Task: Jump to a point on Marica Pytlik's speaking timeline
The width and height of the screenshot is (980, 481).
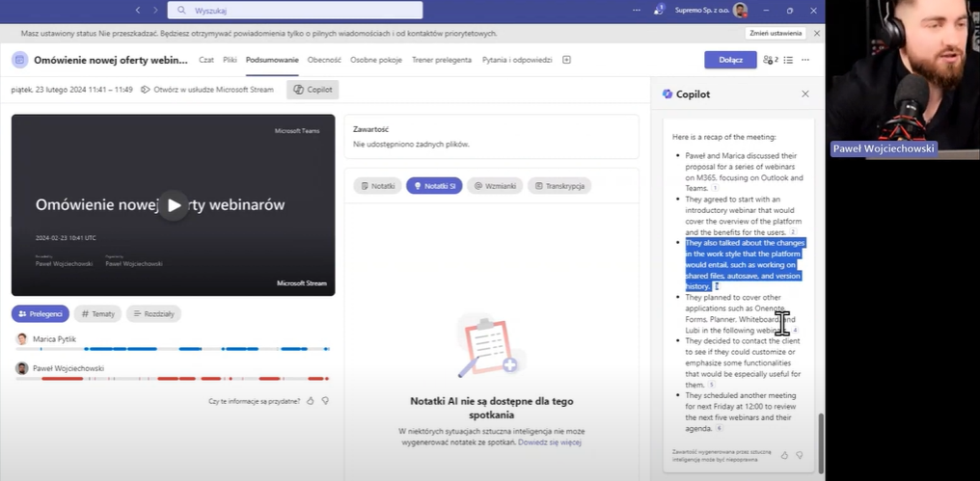Action: [173, 349]
